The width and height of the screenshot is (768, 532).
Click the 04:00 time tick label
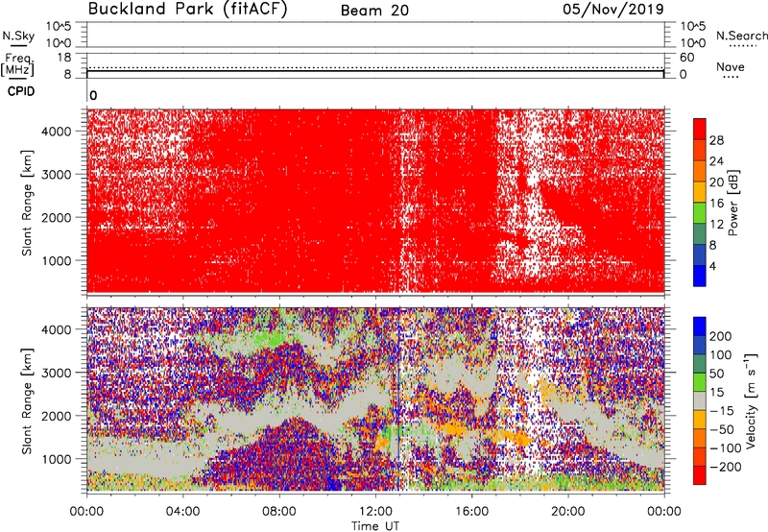[182, 512]
